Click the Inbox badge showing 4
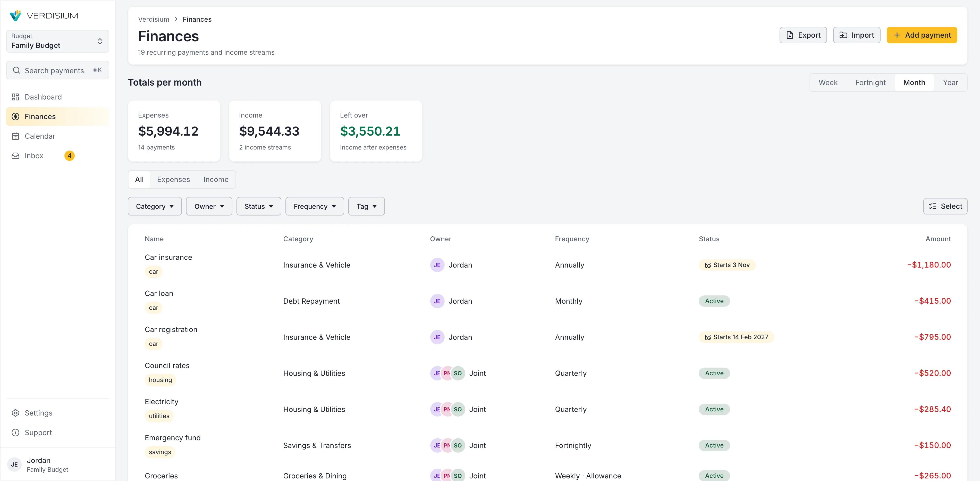This screenshot has height=481, width=980. [70, 156]
